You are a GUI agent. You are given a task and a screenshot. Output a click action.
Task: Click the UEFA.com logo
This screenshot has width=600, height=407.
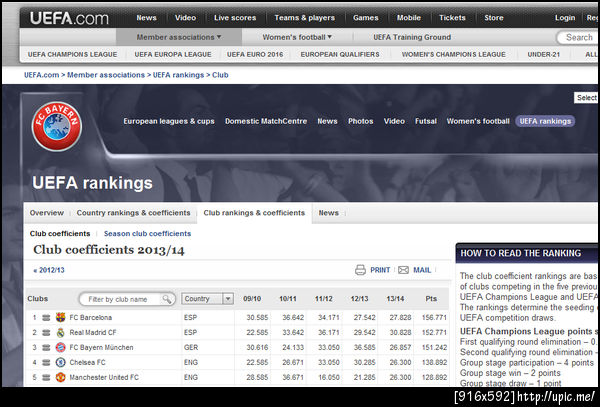(69, 18)
